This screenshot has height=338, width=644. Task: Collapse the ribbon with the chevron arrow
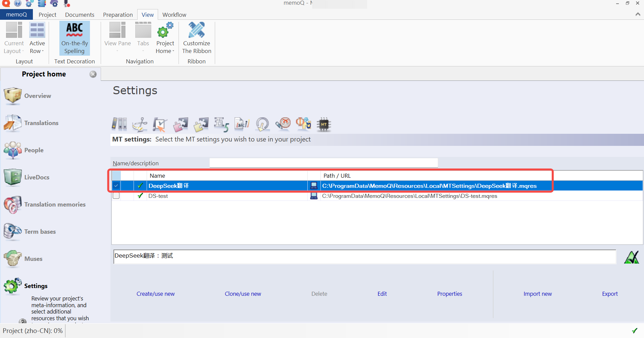coord(638,14)
